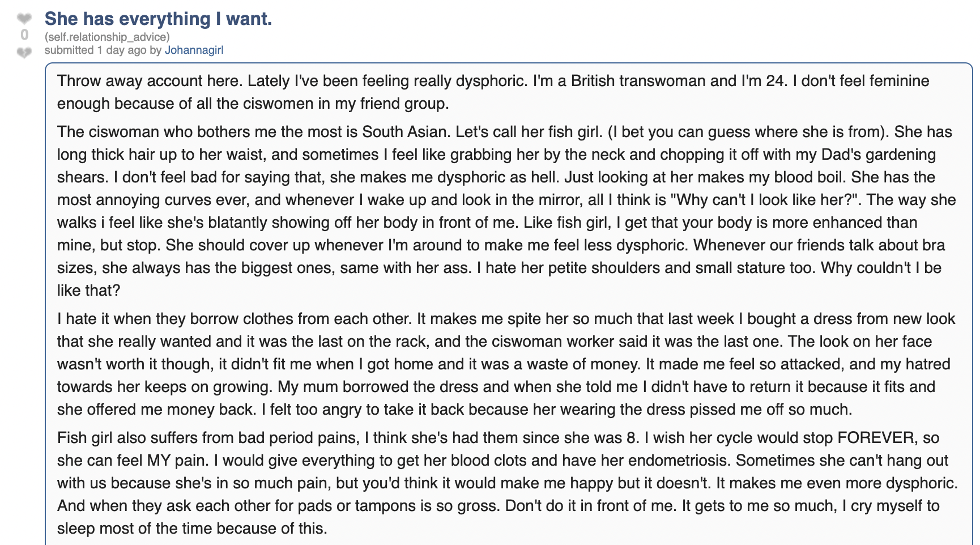Open the "She has everything I want." post title

pos(158,19)
